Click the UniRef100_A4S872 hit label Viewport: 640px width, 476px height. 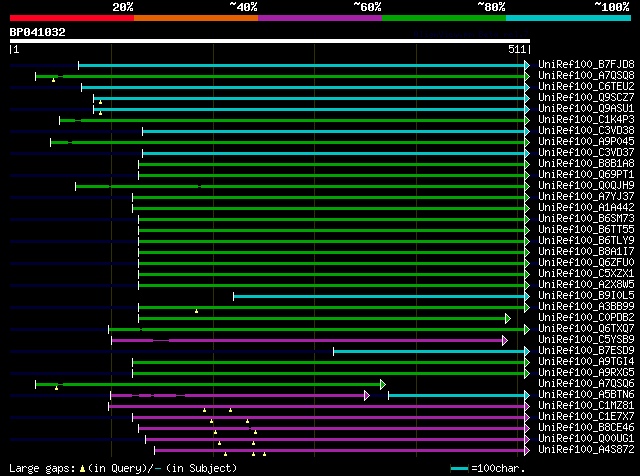coord(586,450)
